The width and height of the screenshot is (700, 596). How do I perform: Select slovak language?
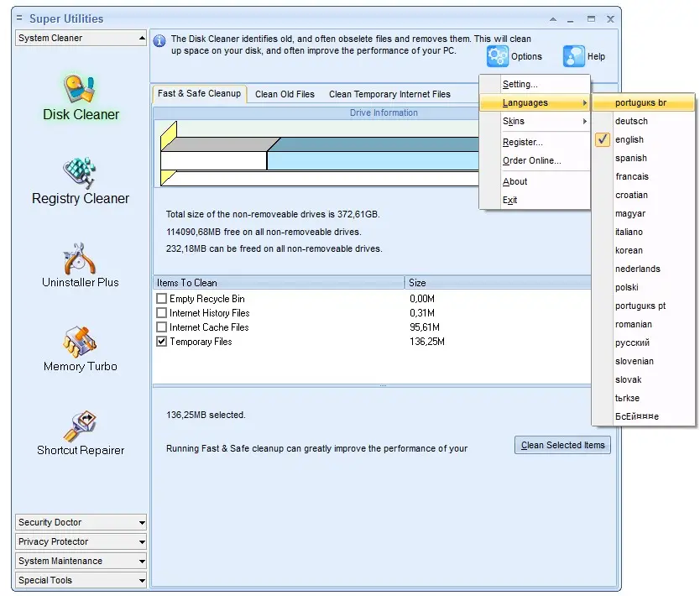[643, 379]
